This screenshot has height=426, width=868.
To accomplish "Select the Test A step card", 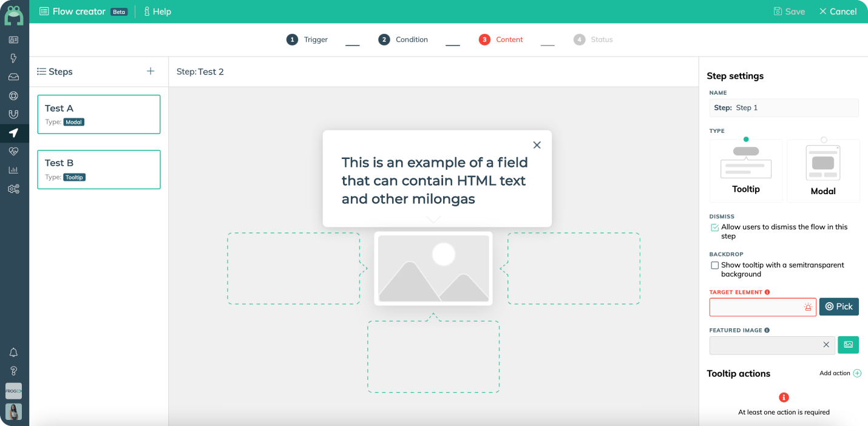I will click(99, 114).
